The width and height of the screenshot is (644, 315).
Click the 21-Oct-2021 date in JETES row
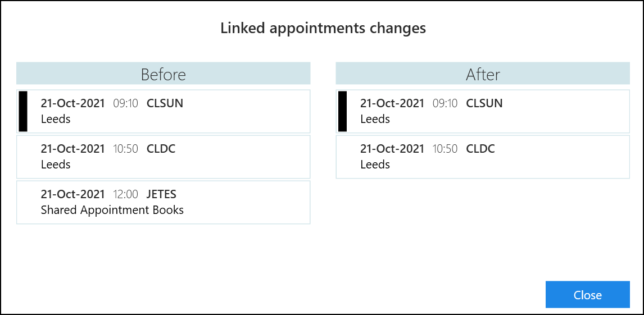(73, 195)
